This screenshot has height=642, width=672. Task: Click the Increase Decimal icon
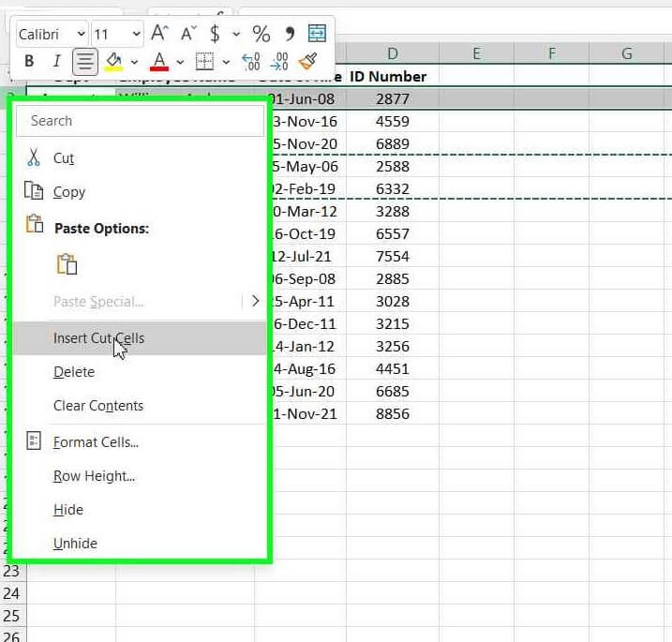(x=251, y=62)
